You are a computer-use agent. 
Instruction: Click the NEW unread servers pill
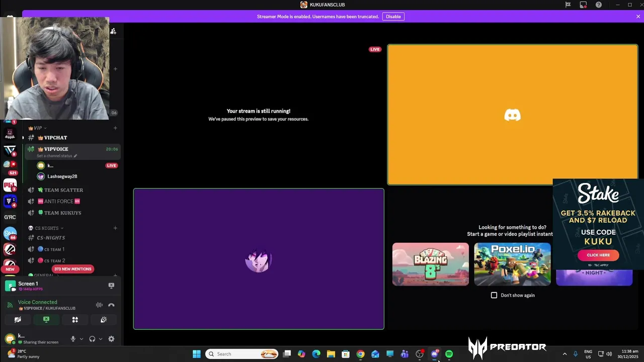point(10,269)
